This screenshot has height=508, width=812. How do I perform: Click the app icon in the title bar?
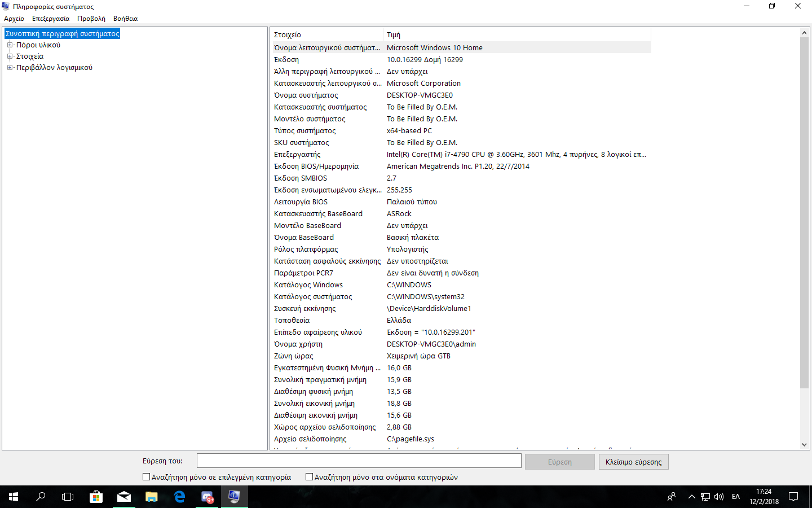click(6, 6)
